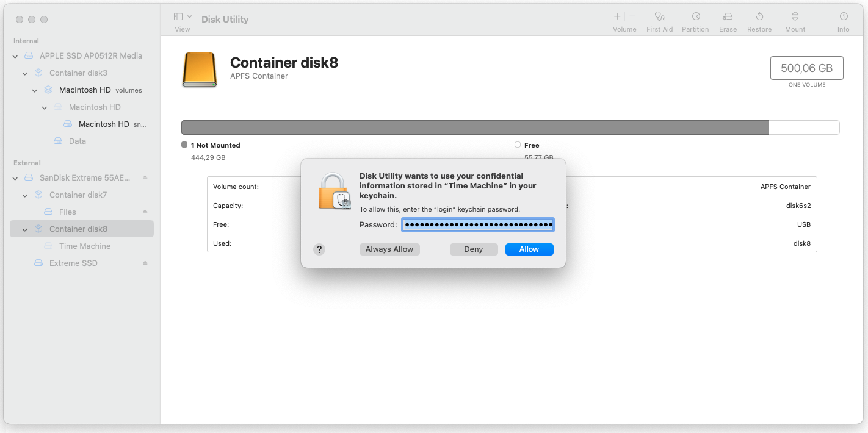Click the '1 Not Mounted' legend label

[x=215, y=145]
